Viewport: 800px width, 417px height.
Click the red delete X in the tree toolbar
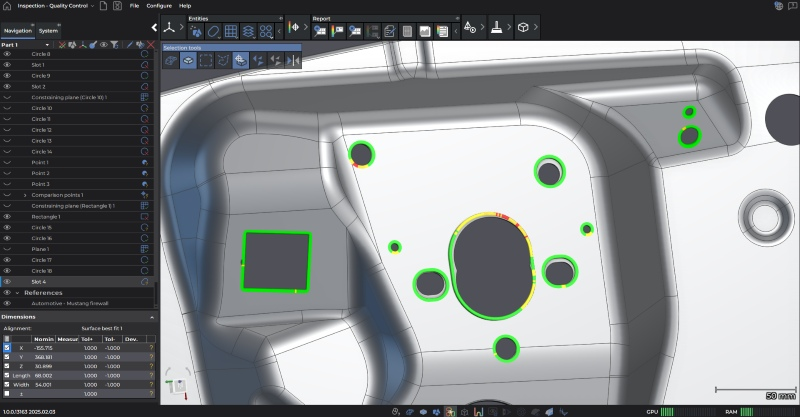(x=150, y=45)
